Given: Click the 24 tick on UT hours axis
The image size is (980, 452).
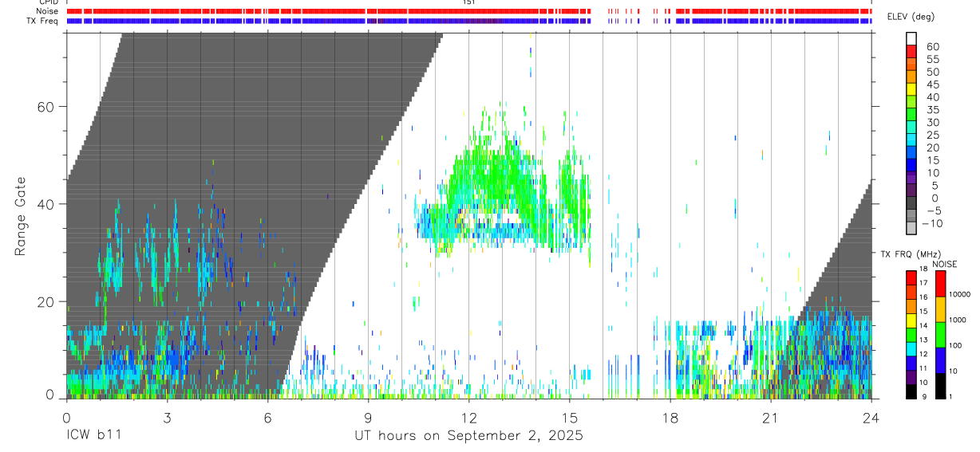Looking at the screenshot, I should coord(871,418).
